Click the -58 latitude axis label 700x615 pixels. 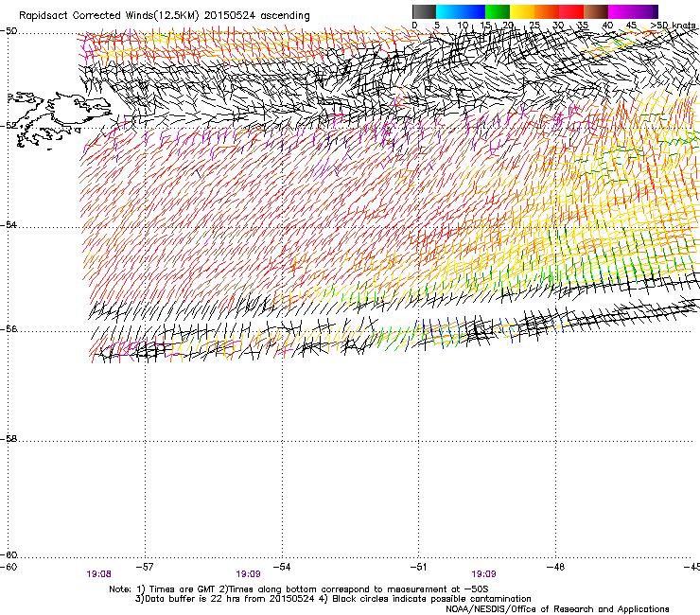pyautogui.click(x=9, y=439)
